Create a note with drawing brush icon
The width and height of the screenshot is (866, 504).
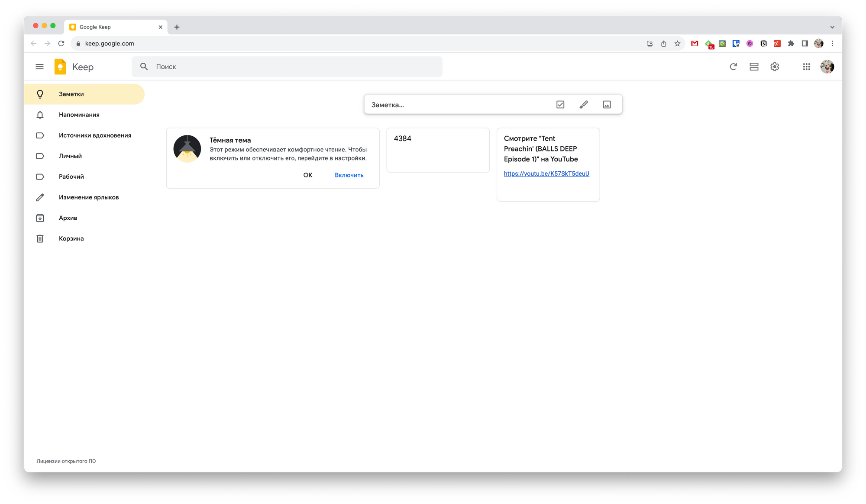(584, 104)
